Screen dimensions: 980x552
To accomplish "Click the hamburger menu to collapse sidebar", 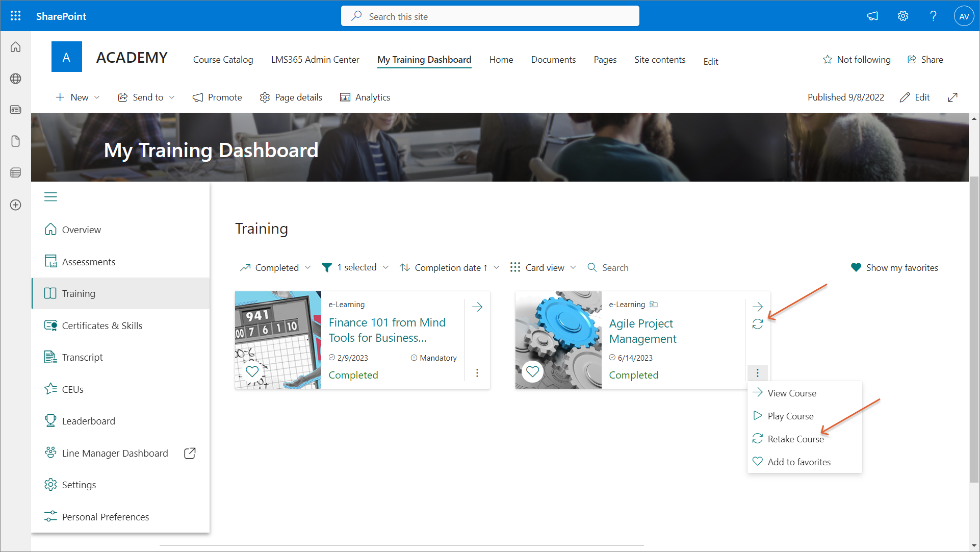I will [50, 197].
